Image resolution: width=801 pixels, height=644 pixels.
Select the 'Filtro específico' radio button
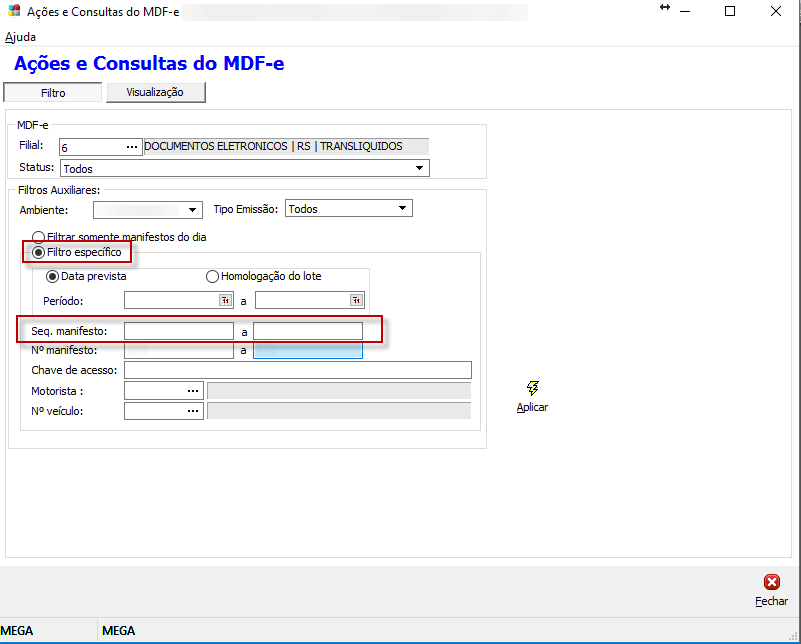[40, 252]
